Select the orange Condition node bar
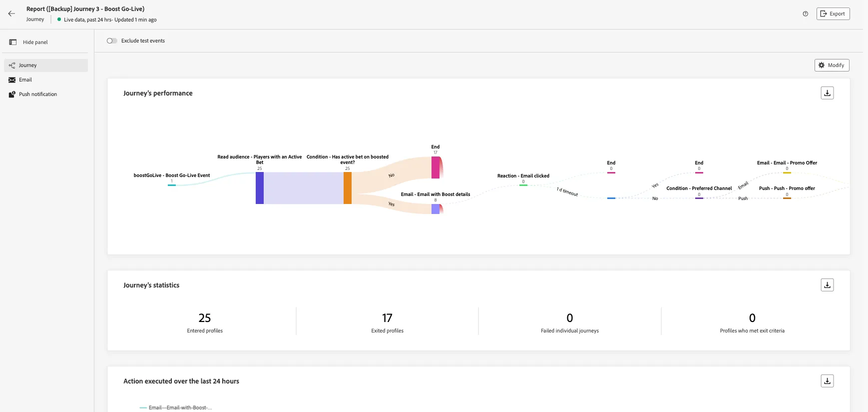The width and height of the screenshot is (868, 412). (x=348, y=188)
